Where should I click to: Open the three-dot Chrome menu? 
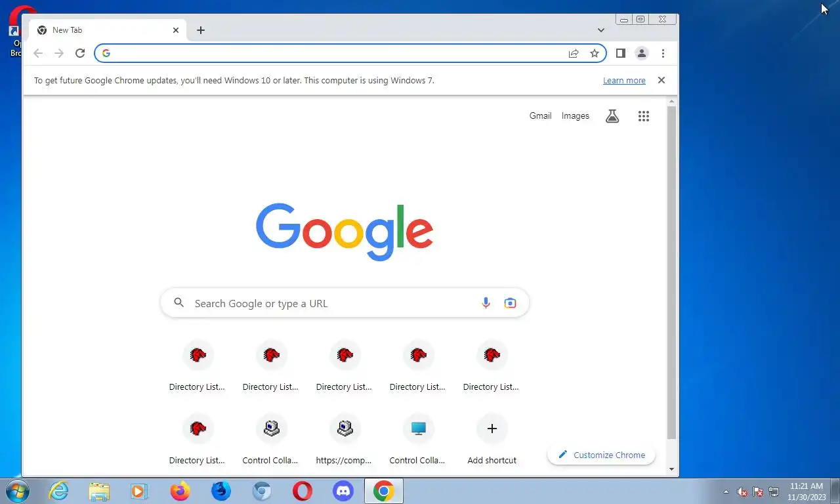(x=663, y=53)
